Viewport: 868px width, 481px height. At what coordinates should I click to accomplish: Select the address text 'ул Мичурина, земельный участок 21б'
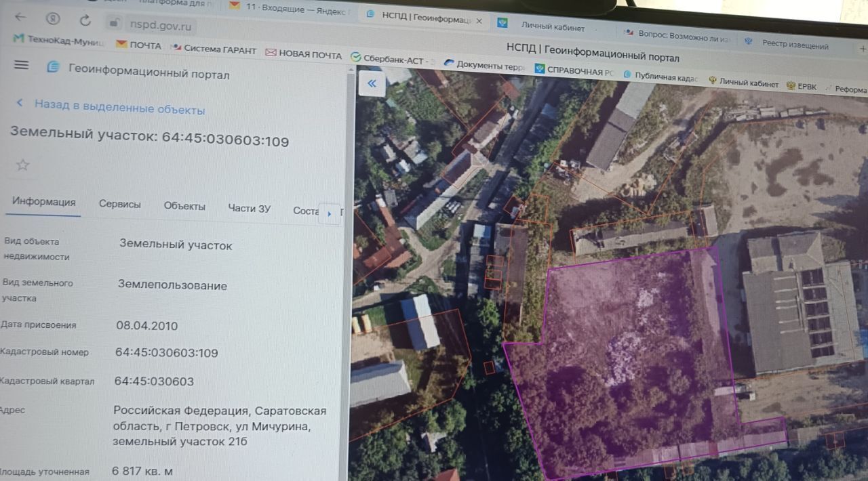[x=212, y=434]
